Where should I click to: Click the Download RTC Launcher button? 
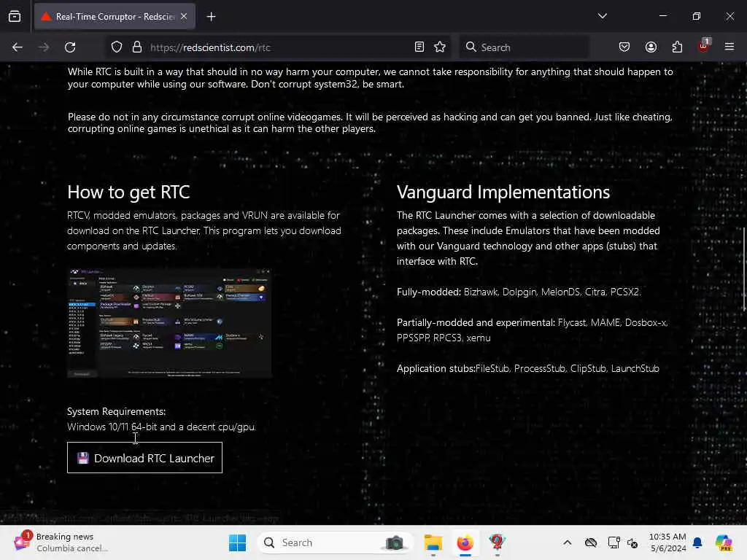click(x=145, y=458)
